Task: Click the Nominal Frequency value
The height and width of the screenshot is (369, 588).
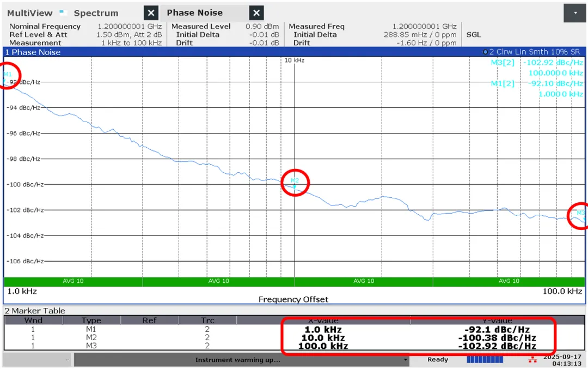Action: pyautogui.click(x=130, y=26)
